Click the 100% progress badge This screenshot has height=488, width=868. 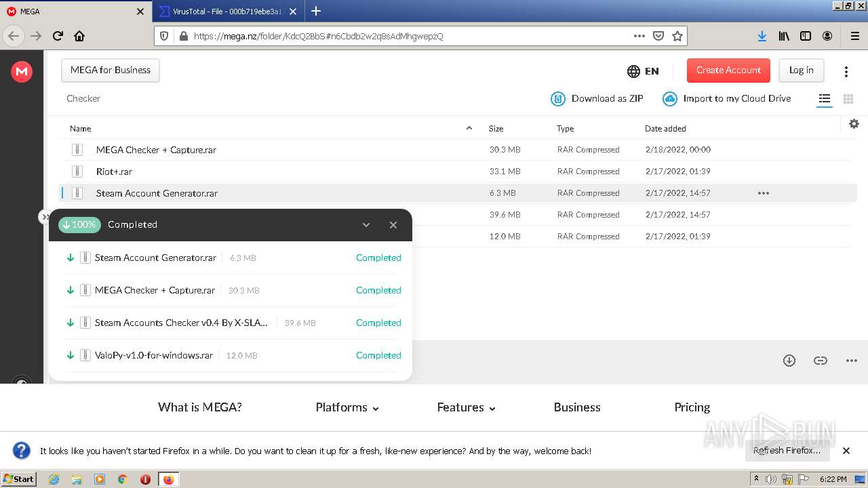point(79,225)
